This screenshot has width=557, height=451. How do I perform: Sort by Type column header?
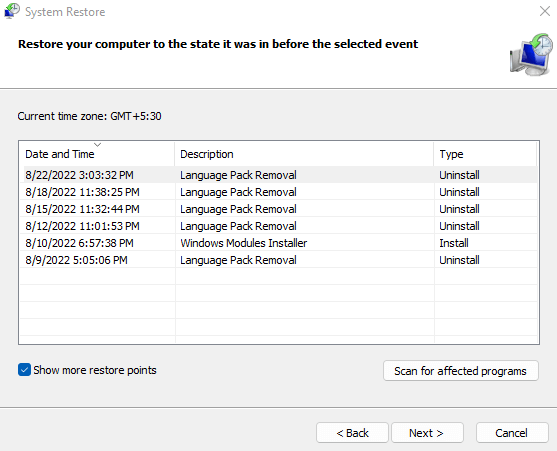(485, 154)
